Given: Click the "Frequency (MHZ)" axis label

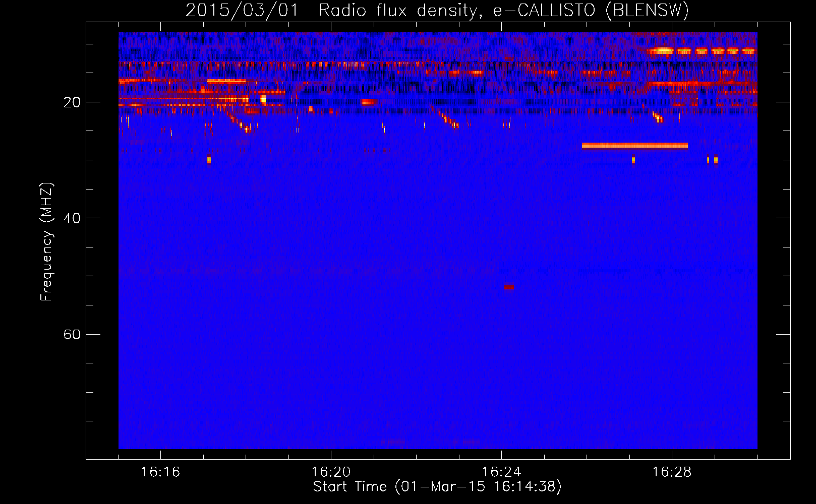Looking at the screenshot, I should 46,242.
